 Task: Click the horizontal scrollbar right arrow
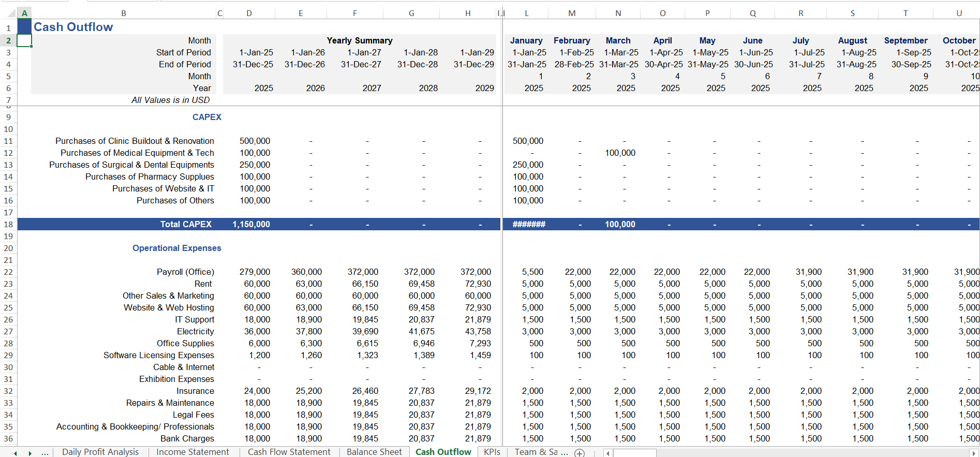[974, 453]
